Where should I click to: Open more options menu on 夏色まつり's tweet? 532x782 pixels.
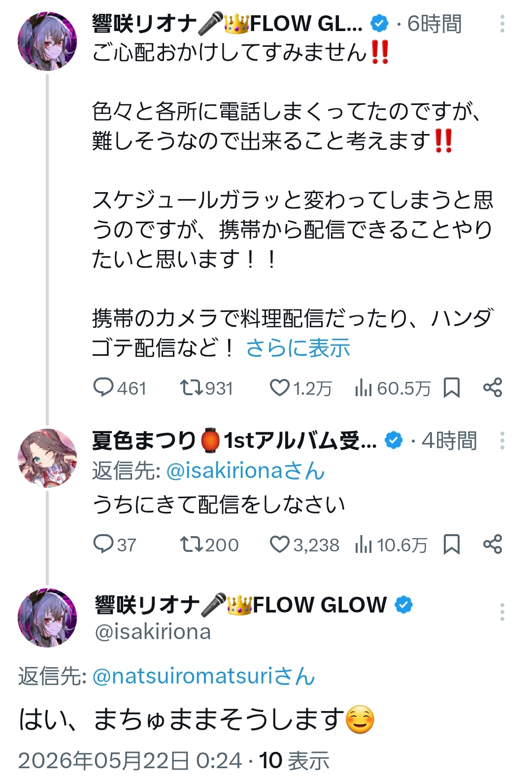click(502, 441)
